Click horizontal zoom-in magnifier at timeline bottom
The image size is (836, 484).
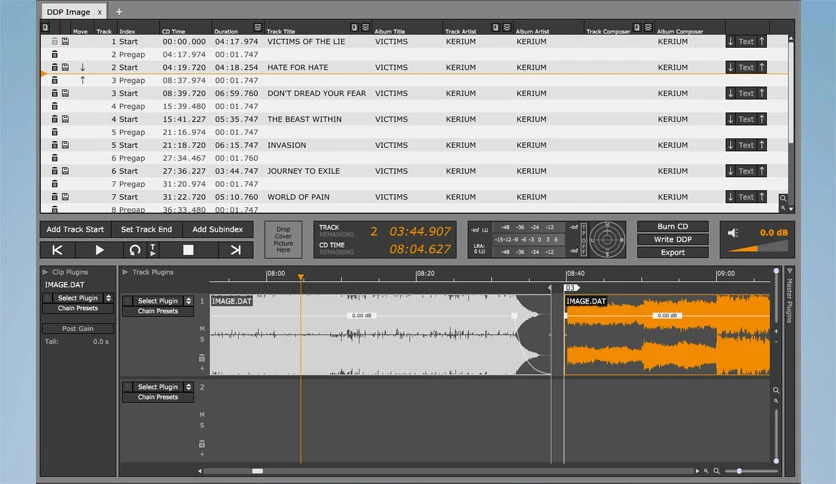(x=717, y=471)
